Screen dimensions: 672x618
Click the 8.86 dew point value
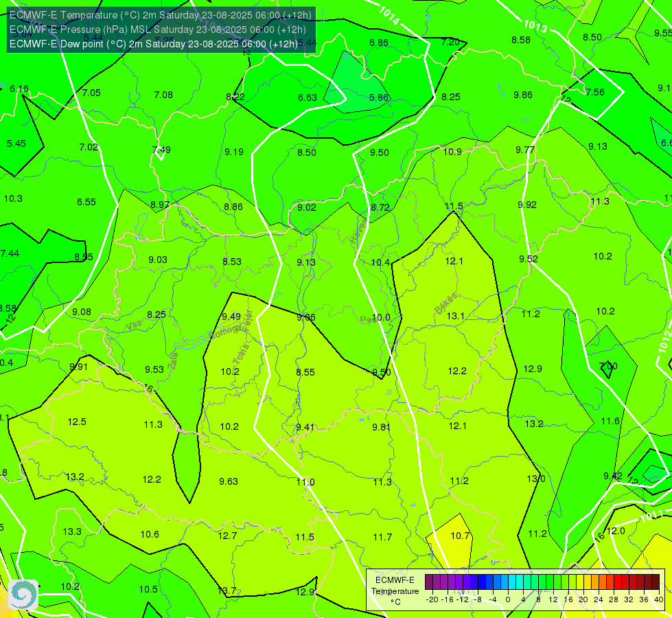click(233, 207)
